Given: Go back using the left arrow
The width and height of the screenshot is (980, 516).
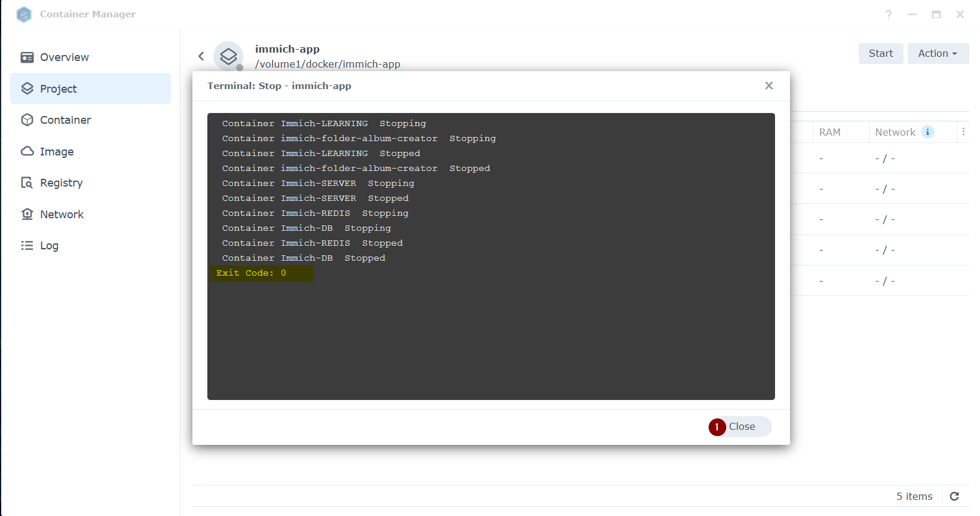Looking at the screenshot, I should [201, 56].
